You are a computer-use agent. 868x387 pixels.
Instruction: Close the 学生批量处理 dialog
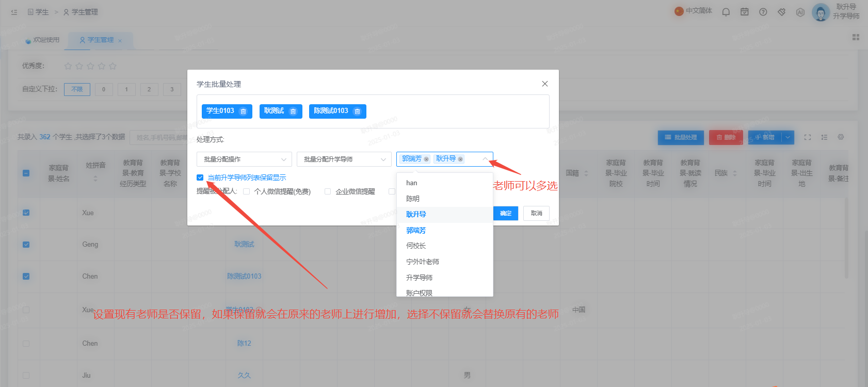545,84
